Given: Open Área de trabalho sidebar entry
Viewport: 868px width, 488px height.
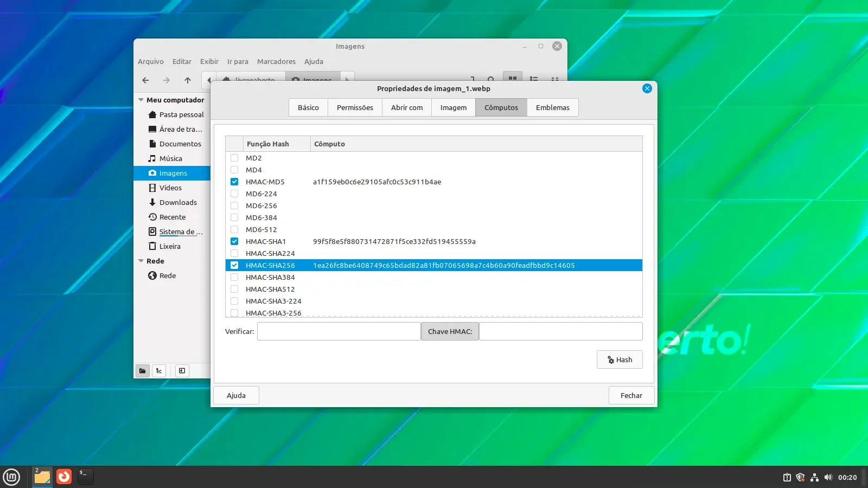Looking at the screenshot, I should (x=175, y=129).
